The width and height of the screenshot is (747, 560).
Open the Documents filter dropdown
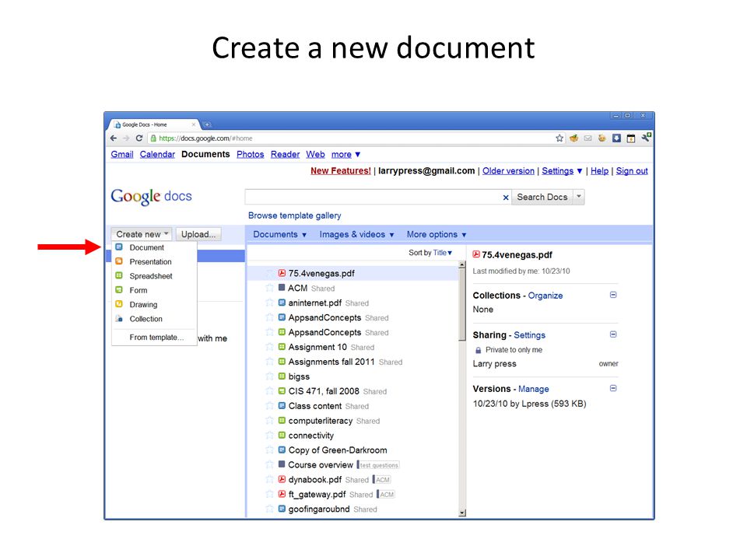[x=279, y=234]
